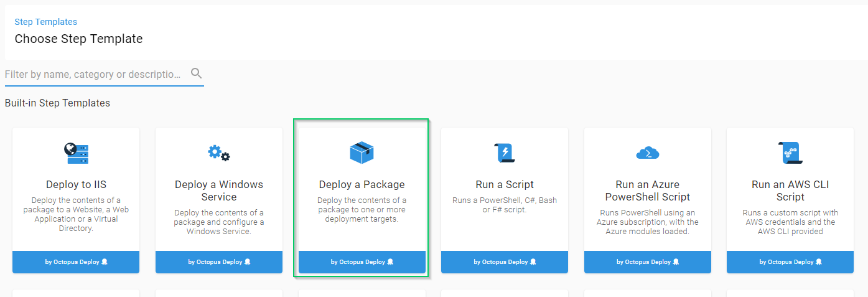Click the AWS CLI script scroll icon
The image size is (868, 297).
[x=790, y=153]
